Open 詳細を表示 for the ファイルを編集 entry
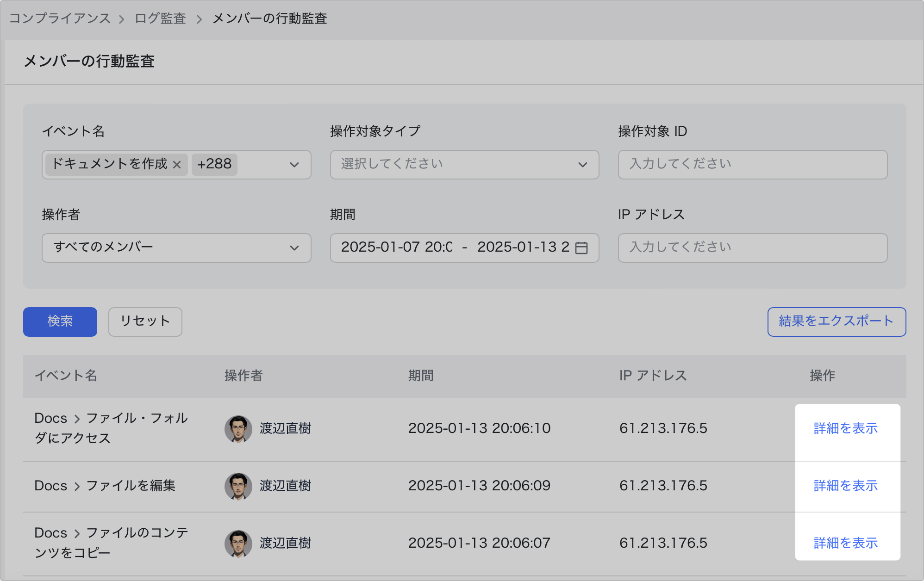 pos(845,486)
